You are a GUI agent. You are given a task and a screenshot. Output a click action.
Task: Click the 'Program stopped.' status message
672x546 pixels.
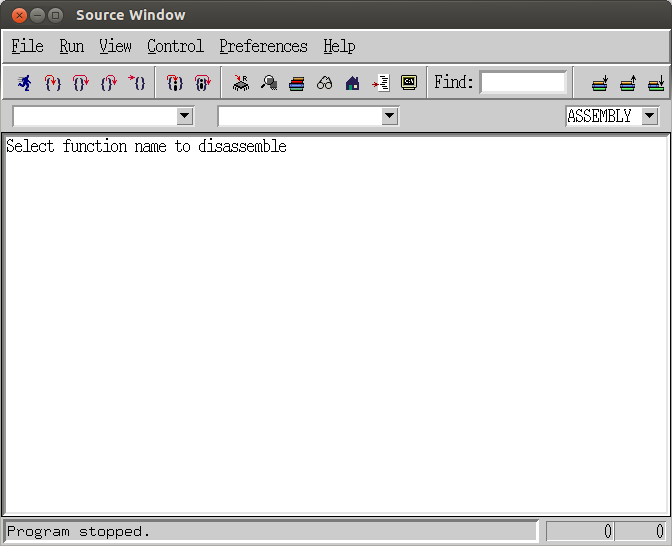(x=78, y=531)
